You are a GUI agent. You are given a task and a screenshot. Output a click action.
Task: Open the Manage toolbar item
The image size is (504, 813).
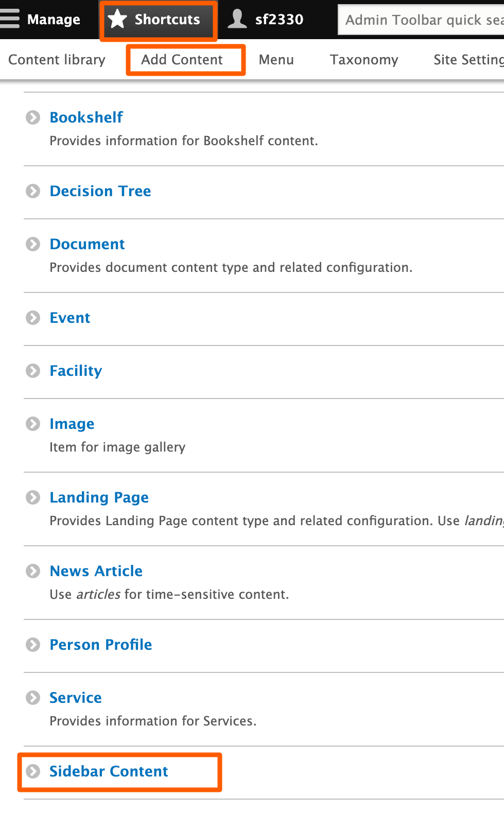(x=41, y=20)
